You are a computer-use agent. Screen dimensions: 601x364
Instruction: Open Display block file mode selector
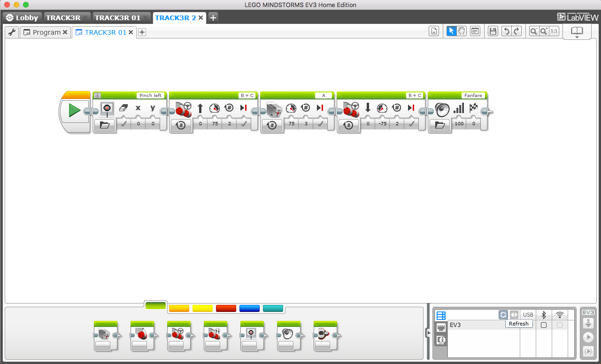[x=105, y=125]
